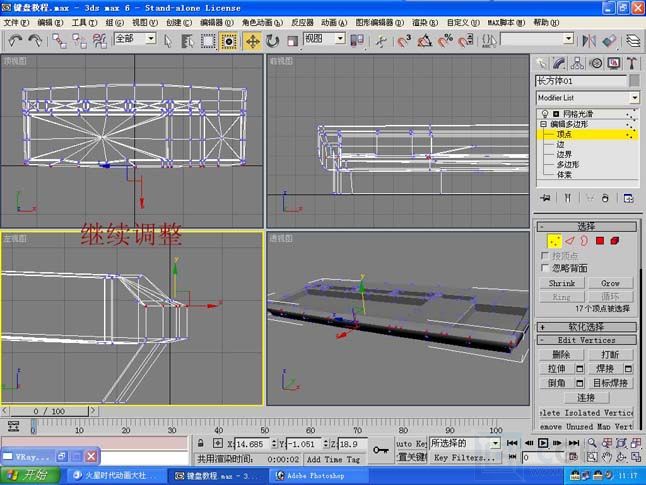Screen dimensions: 646x485
Task: Select Vertex sub-object level dots icon
Action: coord(555,241)
